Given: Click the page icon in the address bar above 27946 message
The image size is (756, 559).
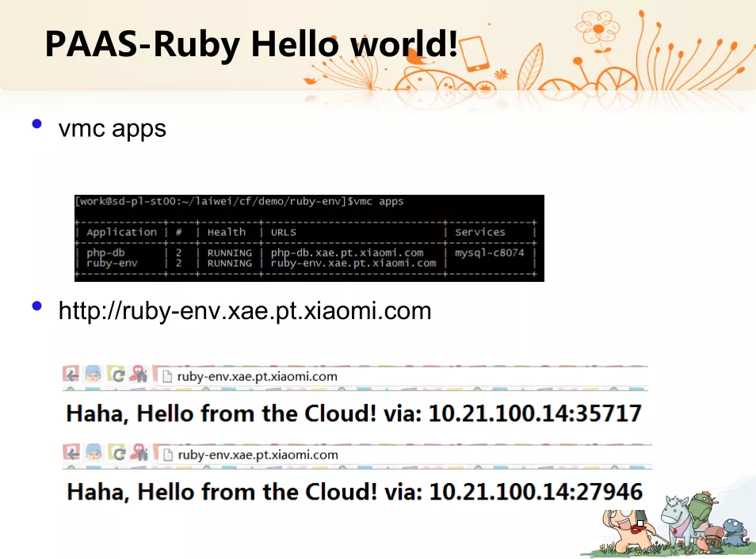Looking at the screenshot, I should [168, 455].
